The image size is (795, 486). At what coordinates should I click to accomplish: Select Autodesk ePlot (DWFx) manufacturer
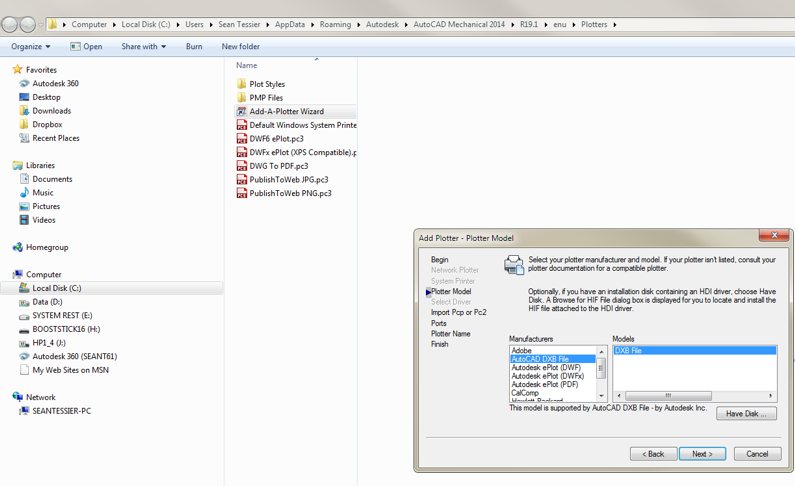point(548,377)
